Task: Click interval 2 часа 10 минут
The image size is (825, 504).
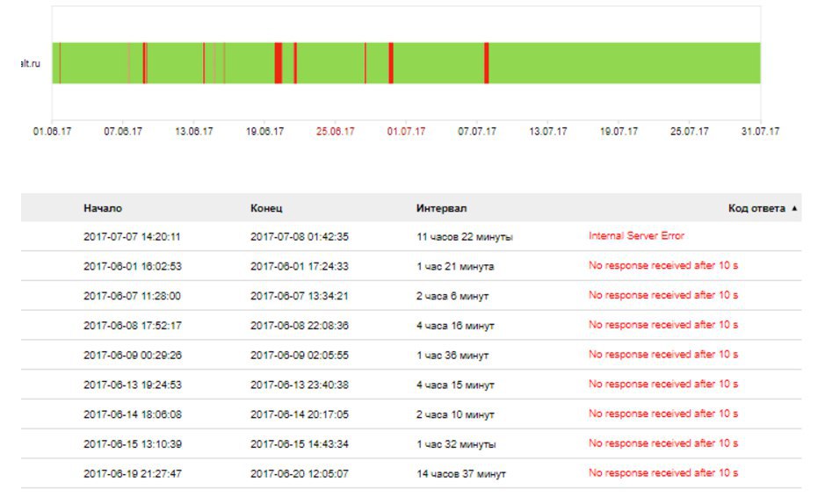Action: click(455, 414)
